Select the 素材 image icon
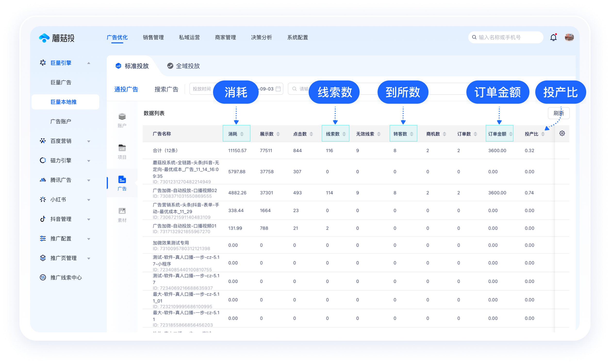 pos(122,211)
